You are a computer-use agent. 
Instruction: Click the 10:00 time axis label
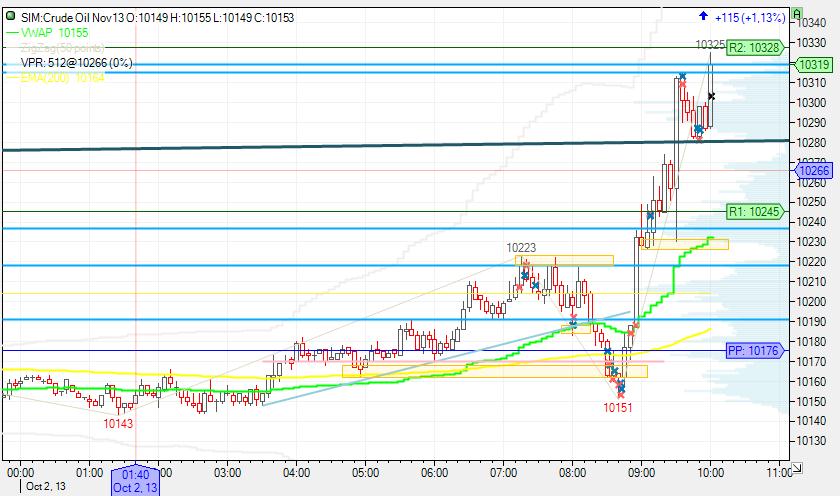click(710, 472)
